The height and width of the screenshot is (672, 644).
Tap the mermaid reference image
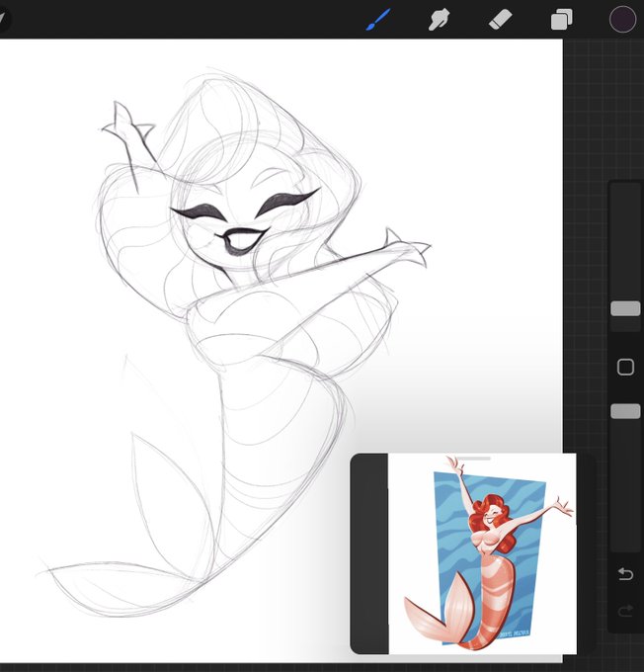pyautogui.click(x=482, y=553)
